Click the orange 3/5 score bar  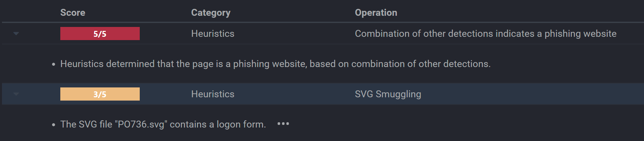pyautogui.click(x=100, y=94)
